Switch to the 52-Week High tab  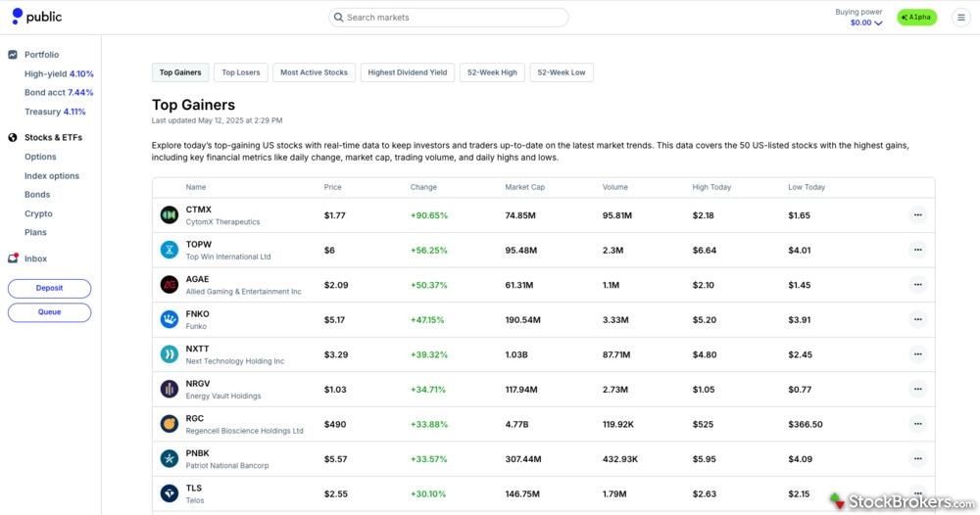[492, 72]
